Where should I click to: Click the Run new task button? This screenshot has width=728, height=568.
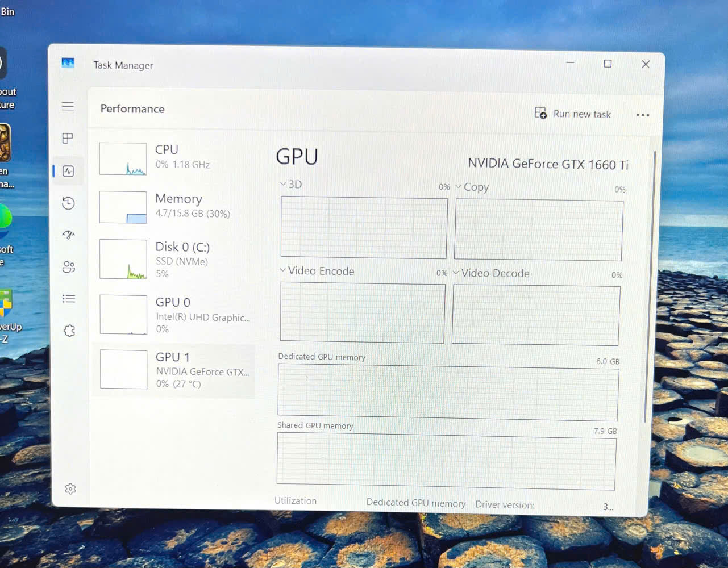(x=574, y=114)
